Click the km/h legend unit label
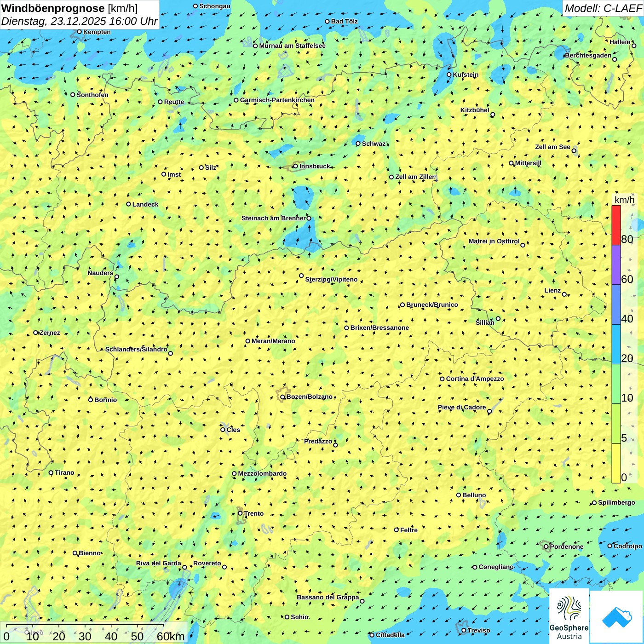 (x=624, y=200)
